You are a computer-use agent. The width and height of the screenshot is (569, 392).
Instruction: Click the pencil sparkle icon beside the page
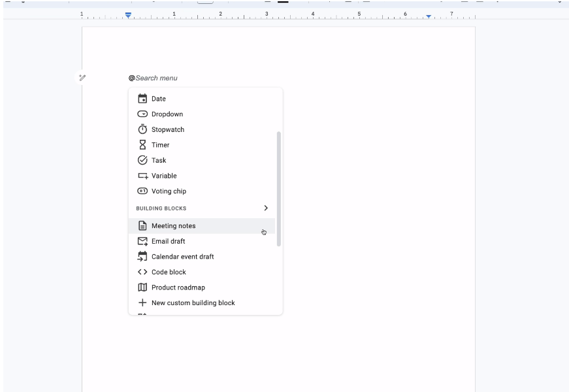(82, 78)
